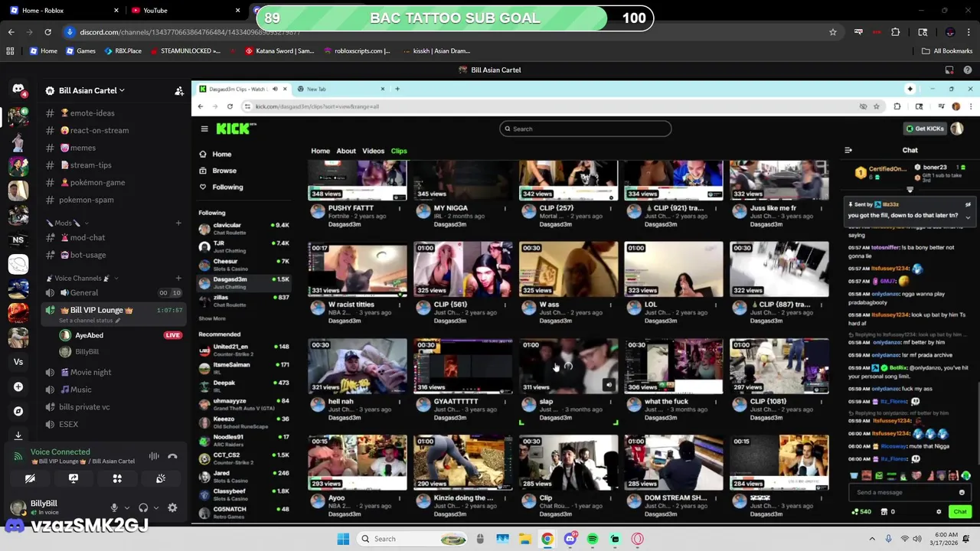Open the 'W racist titties' clip thumbnail
Viewport: 980px width, 551px height.
(358, 269)
